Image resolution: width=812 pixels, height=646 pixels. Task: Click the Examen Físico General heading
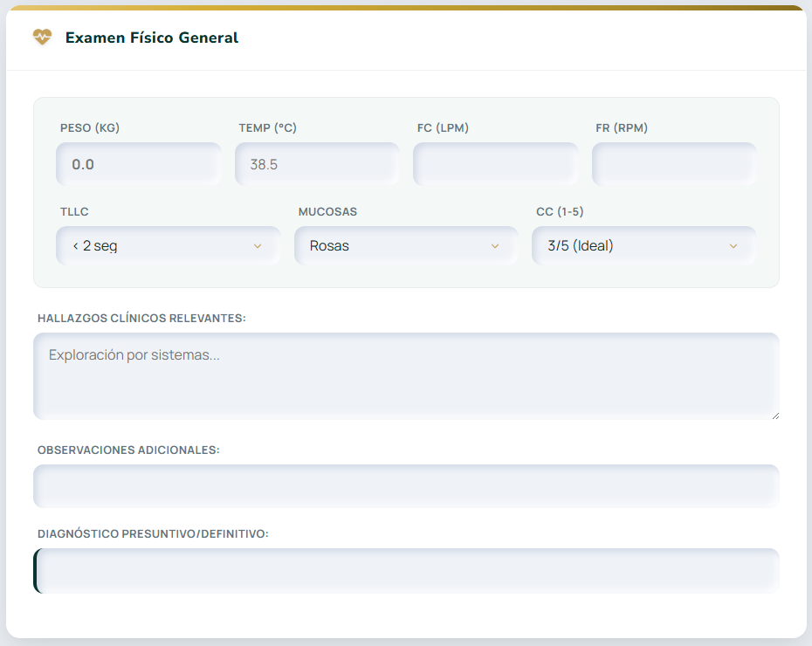click(x=152, y=38)
